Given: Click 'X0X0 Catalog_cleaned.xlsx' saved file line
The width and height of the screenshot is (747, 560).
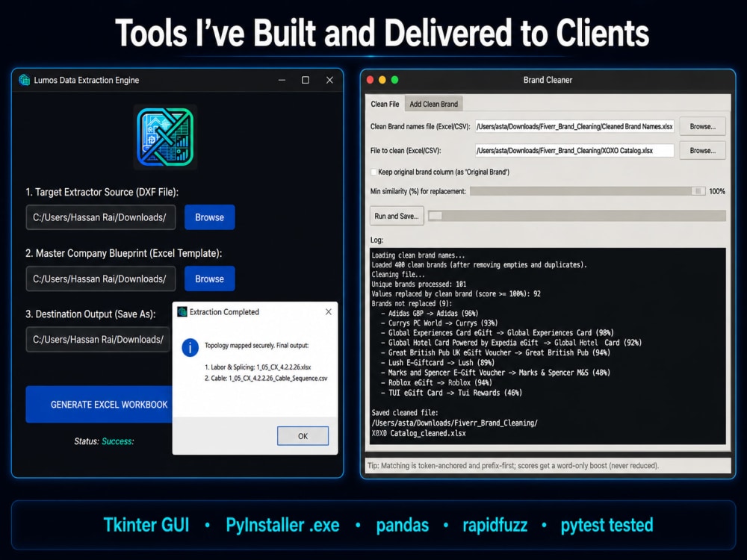Looking at the screenshot, I should coord(419,433).
